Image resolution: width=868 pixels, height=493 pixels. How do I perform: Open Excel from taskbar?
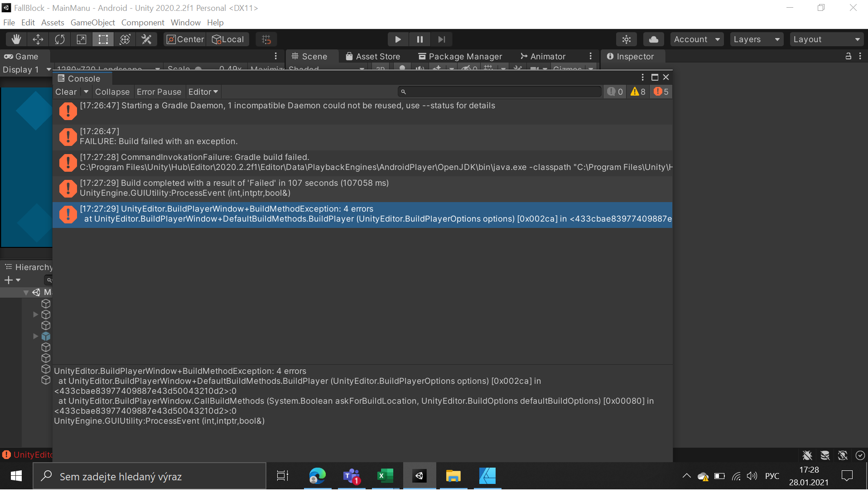(385, 476)
